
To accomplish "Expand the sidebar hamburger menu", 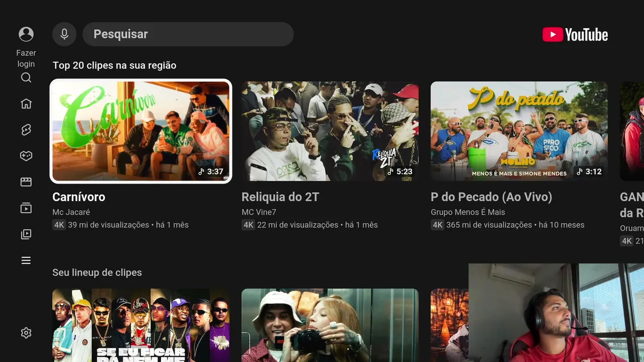I will pos(26,260).
